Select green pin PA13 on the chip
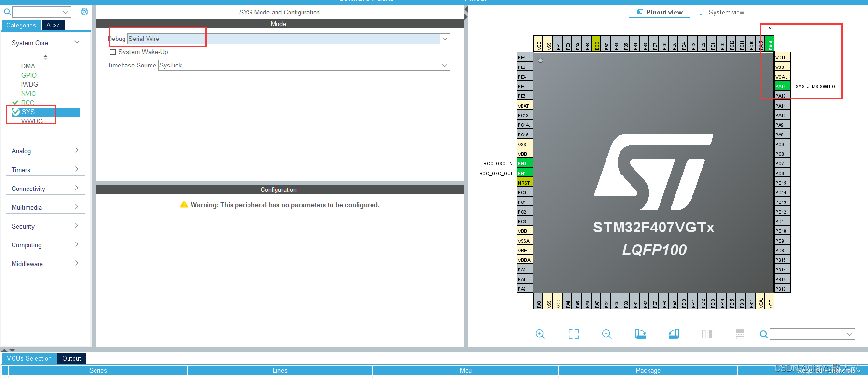The width and height of the screenshot is (868, 378). (782, 86)
